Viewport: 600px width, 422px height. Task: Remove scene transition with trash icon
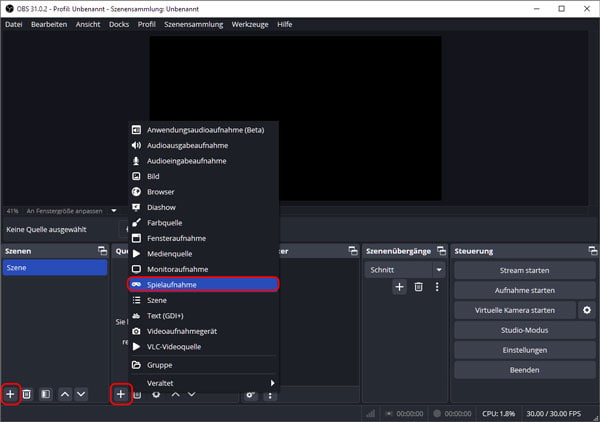point(419,287)
